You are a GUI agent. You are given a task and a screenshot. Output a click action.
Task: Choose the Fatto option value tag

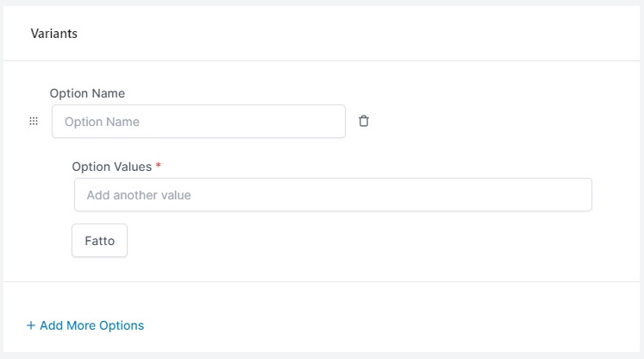99,241
